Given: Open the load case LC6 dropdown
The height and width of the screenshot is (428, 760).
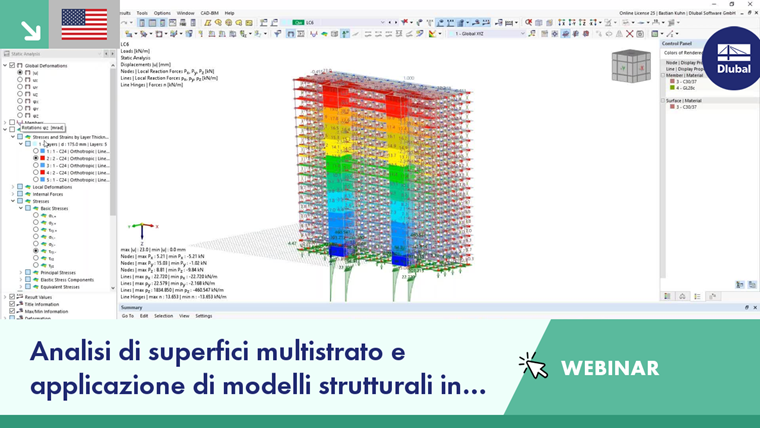Looking at the screenshot, I should coord(382,22).
